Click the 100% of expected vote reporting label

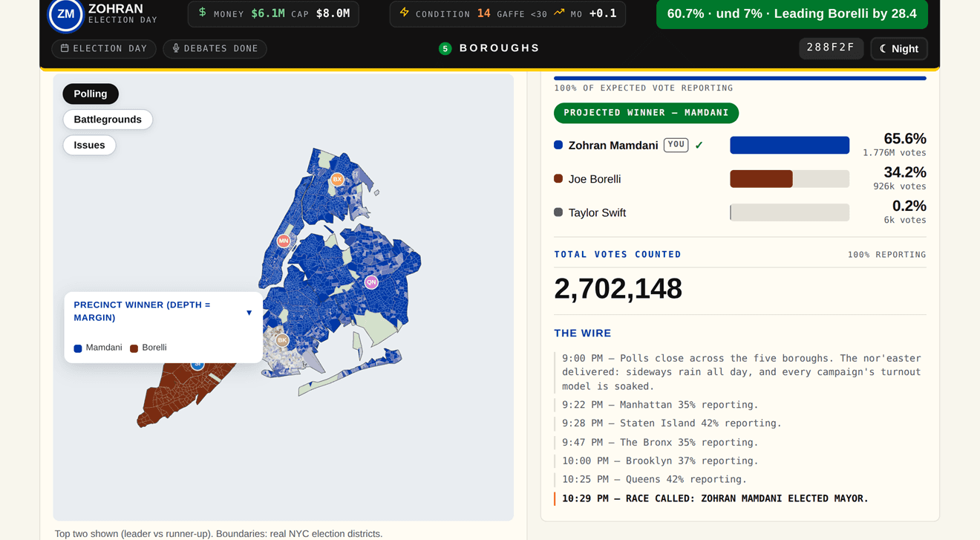click(644, 88)
